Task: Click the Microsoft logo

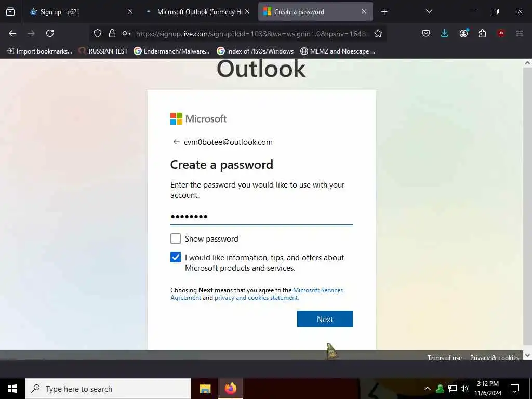Action: pos(198,119)
